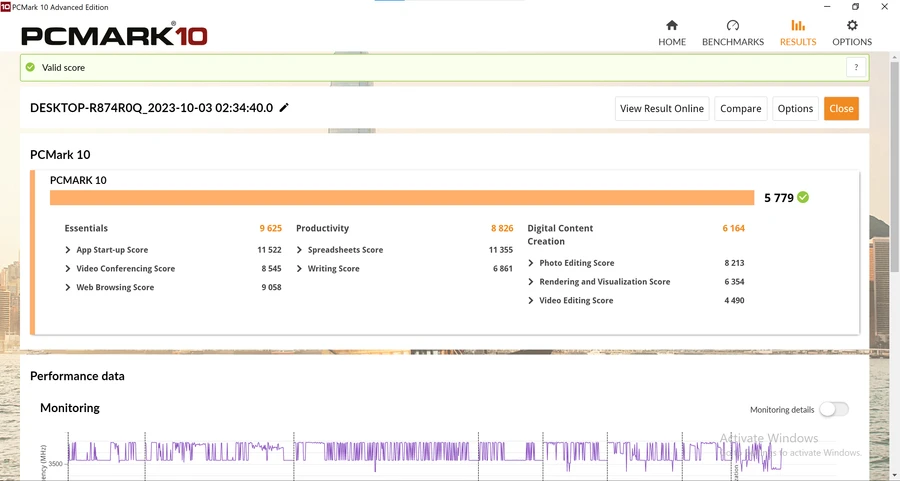This screenshot has width=900, height=481.
Task: Restore down the PCMark 10 window
Action: (855, 7)
